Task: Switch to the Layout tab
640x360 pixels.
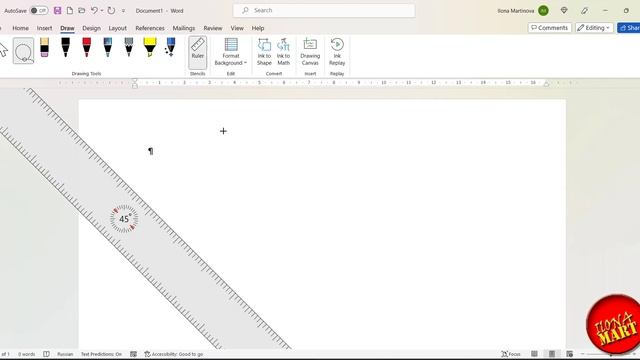Action: pyautogui.click(x=118, y=28)
